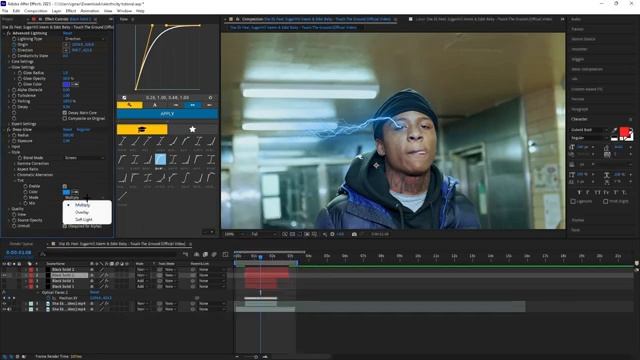Viewport: 640px width, 360px height.
Task: Toggle the Ligatures checkbox in Character panel
Action: pos(573,201)
